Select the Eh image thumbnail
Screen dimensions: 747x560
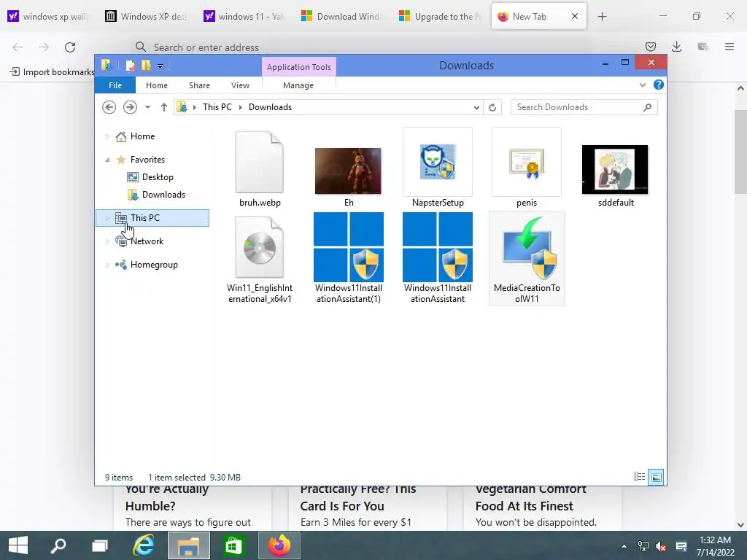pos(348,171)
